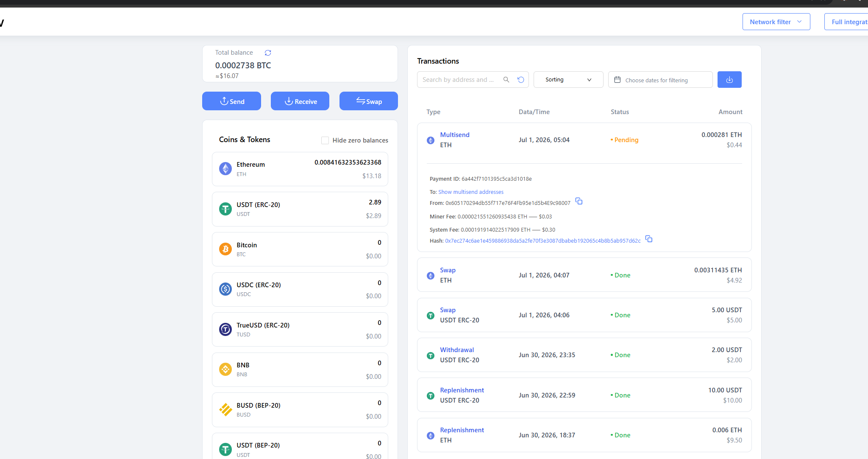
Task: Click the Receive button
Action: pyautogui.click(x=300, y=101)
